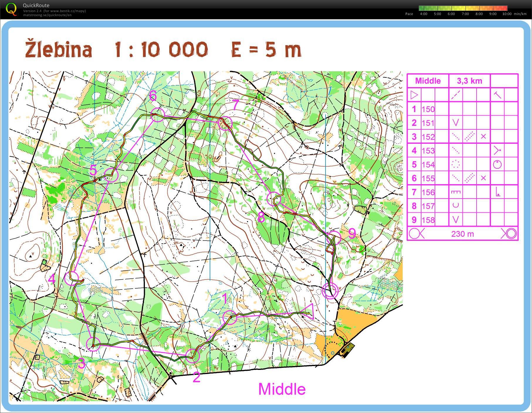Select control circle 3 on the map

pyautogui.click(x=93, y=344)
